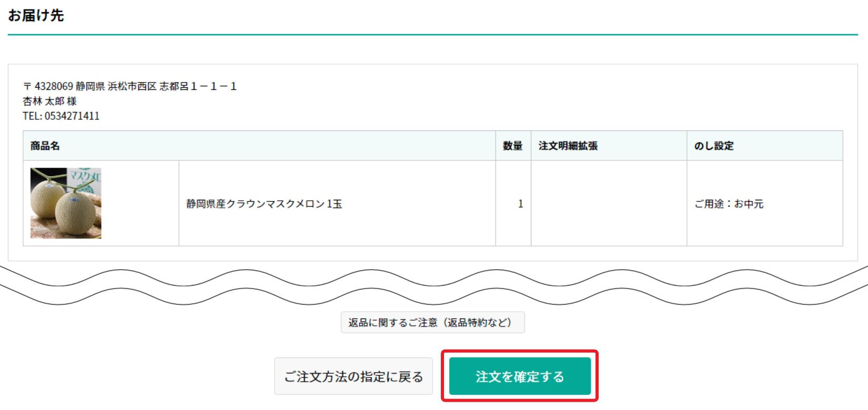The height and width of the screenshot is (410, 868).
Task: Click the ご用途：お中元 cell
Action: [765, 203]
